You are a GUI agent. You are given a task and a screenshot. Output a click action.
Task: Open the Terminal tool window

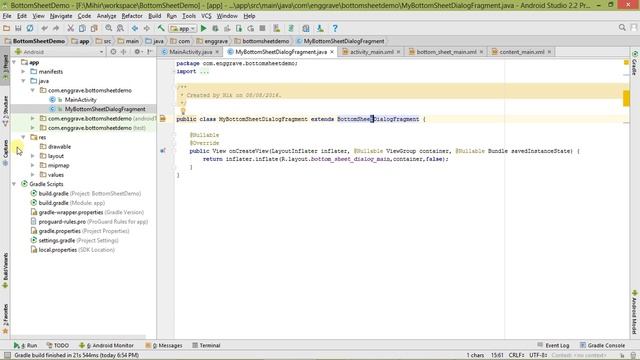[206, 345]
